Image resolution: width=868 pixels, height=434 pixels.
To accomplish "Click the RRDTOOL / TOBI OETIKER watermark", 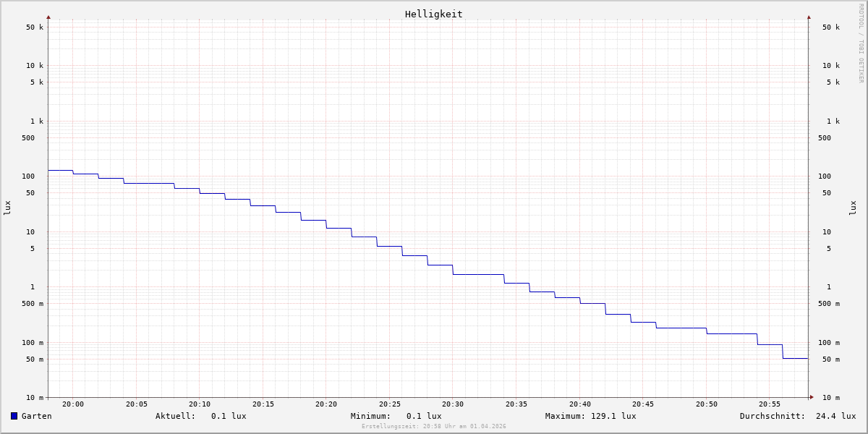I will point(861,43).
